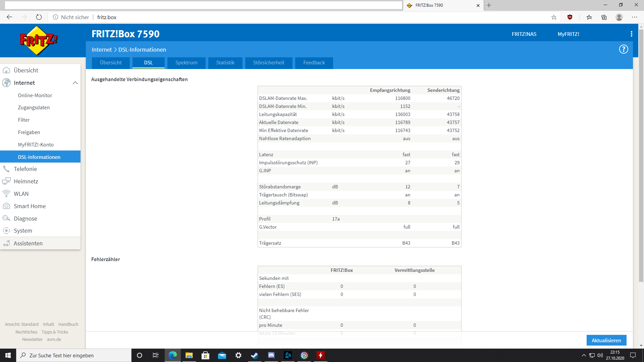This screenshot has height=362, width=644.
Task: Expand Assistenten in sidebar
Action: click(28, 243)
